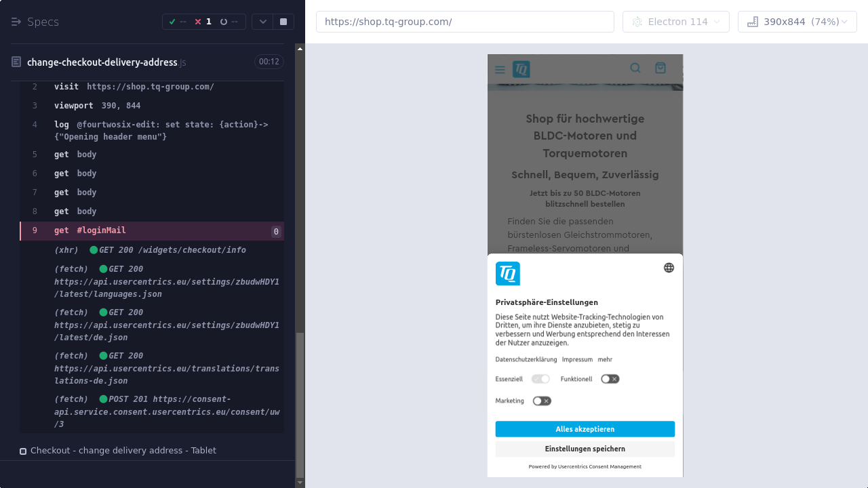This screenshot has height=488, width=868.
Task: Open the shopping bag cart icon
Action: tap(660, 68)
